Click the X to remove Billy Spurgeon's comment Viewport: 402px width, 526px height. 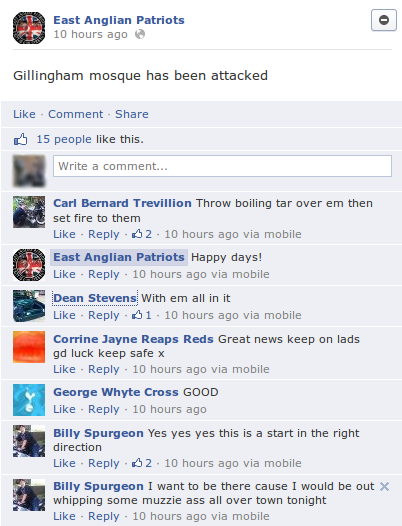(x=384, y=486)
